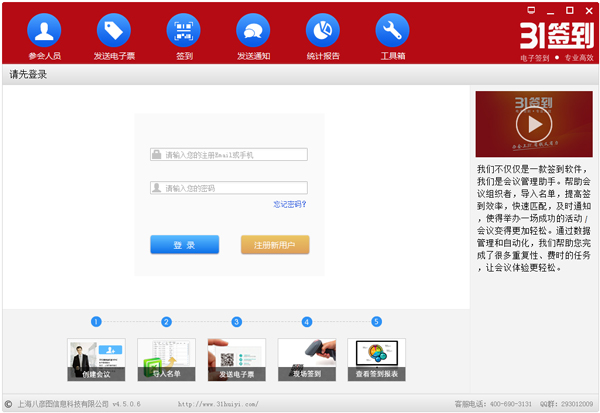The width and height of the screenshot is (600, 413).
Task: Open the 参会人员 attendees icon
Action: tap(44, 31)
